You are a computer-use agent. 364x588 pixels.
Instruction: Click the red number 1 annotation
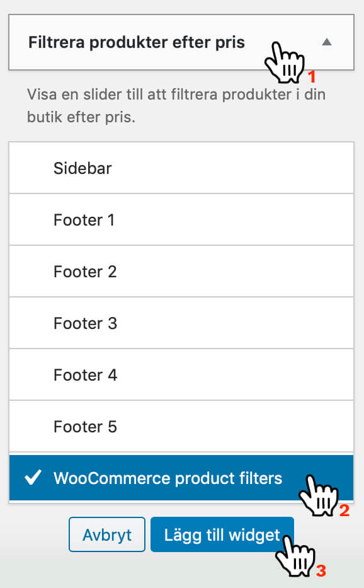pos(312,77)
